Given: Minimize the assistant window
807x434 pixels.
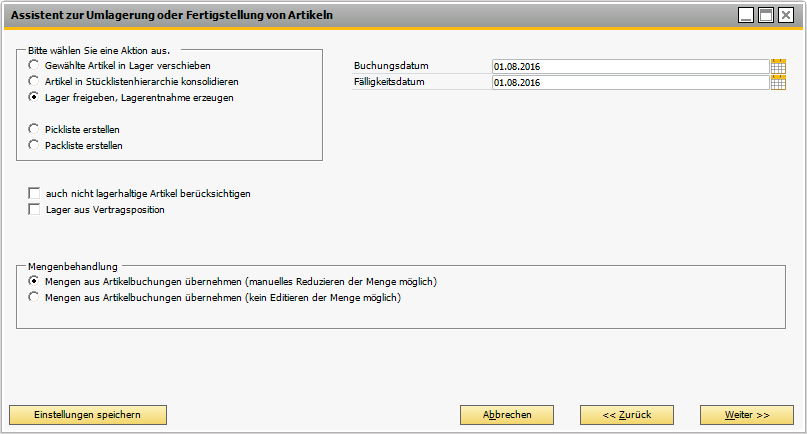Looking at the screenshot, I should [x=746, y=15].
